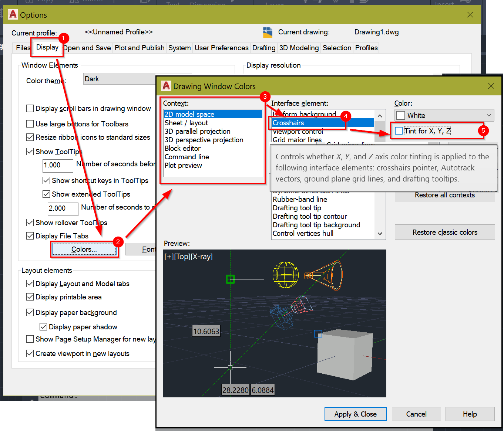Open the Color theme dropdown showing Dark

(120, 79)
